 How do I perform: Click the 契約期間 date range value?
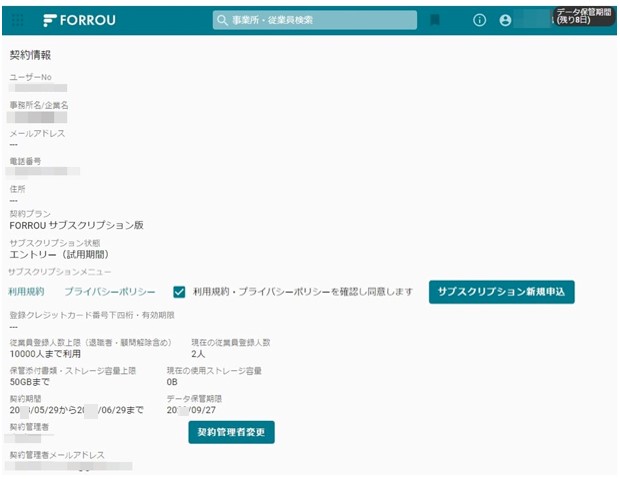pyautogui.click(x=76, y=410)
